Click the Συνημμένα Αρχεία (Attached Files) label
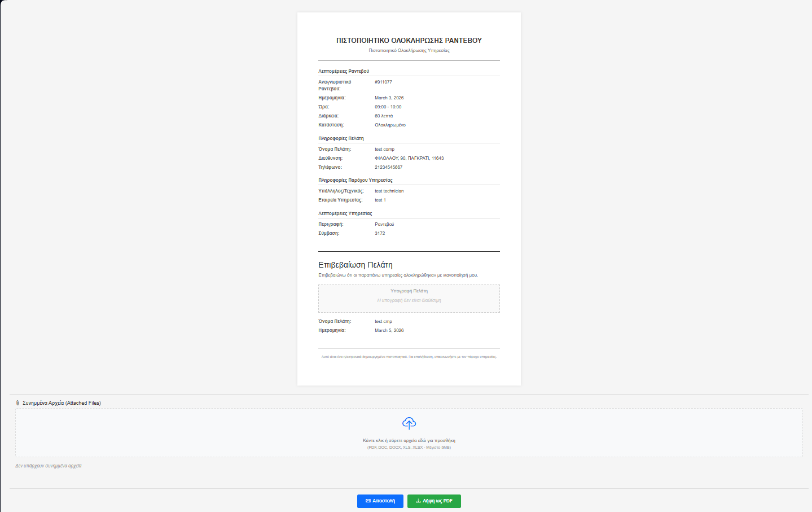The height and width of the screenshot is (512, 812). click(62, 403)
